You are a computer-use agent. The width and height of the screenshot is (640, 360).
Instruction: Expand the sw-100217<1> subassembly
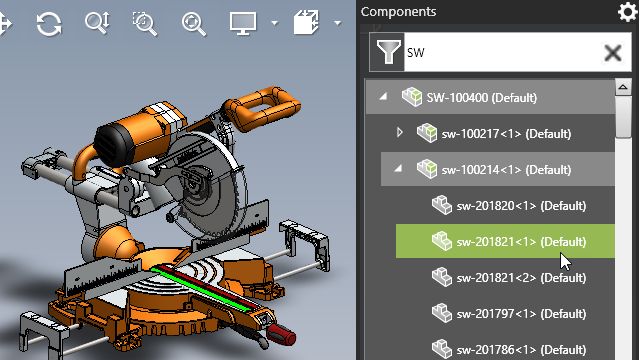(x=400, y=132)
